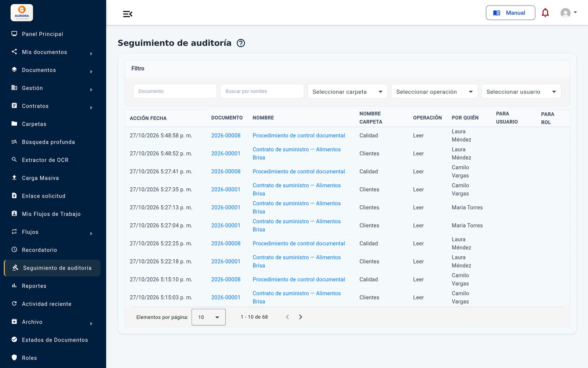Image resolution: width=588 pixels, height=368 pixels.
Task: Click the Estados de Documentos check icon
Action: [14, 339]
